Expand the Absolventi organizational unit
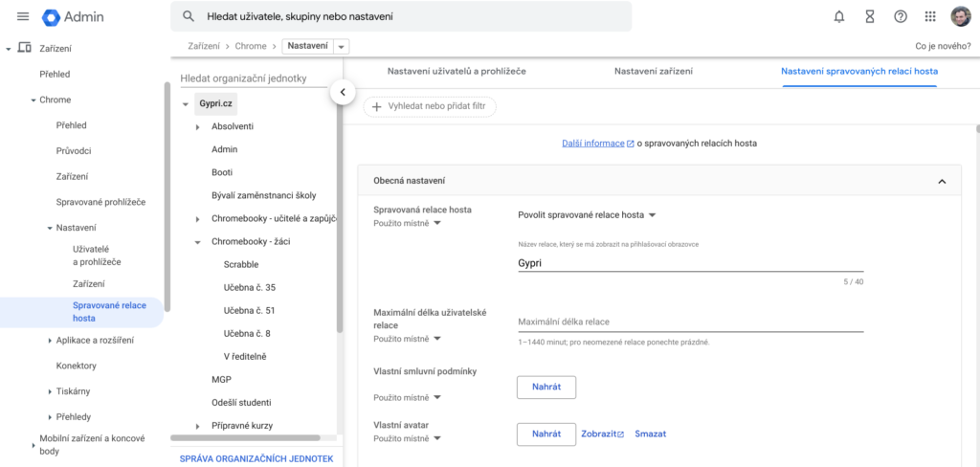 pos(198,126)
